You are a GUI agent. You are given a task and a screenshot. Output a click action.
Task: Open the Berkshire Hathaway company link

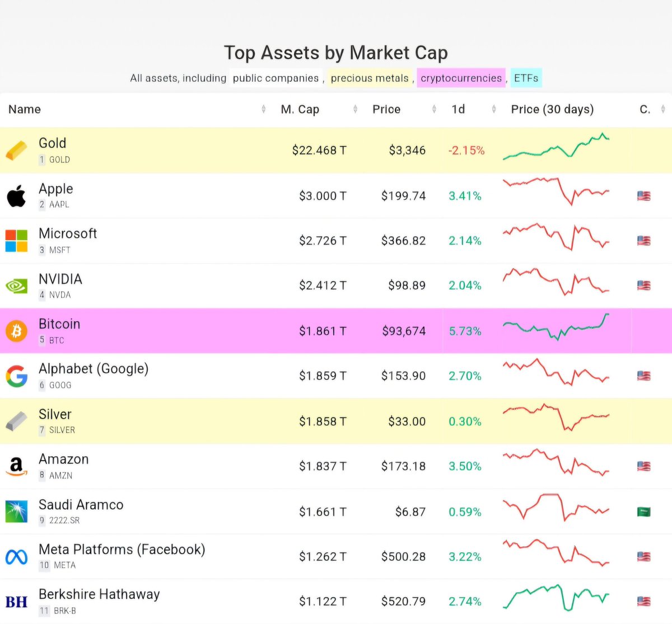coord(99,594)
